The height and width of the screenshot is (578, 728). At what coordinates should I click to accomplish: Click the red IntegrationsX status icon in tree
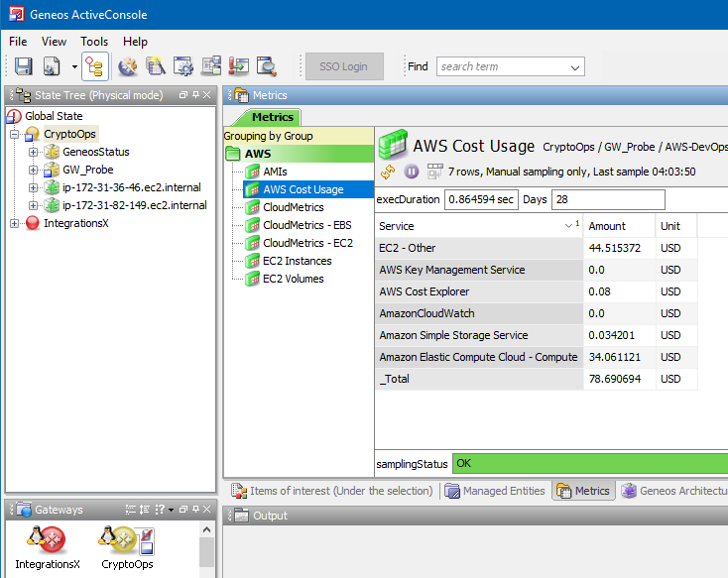click(33, 223)
